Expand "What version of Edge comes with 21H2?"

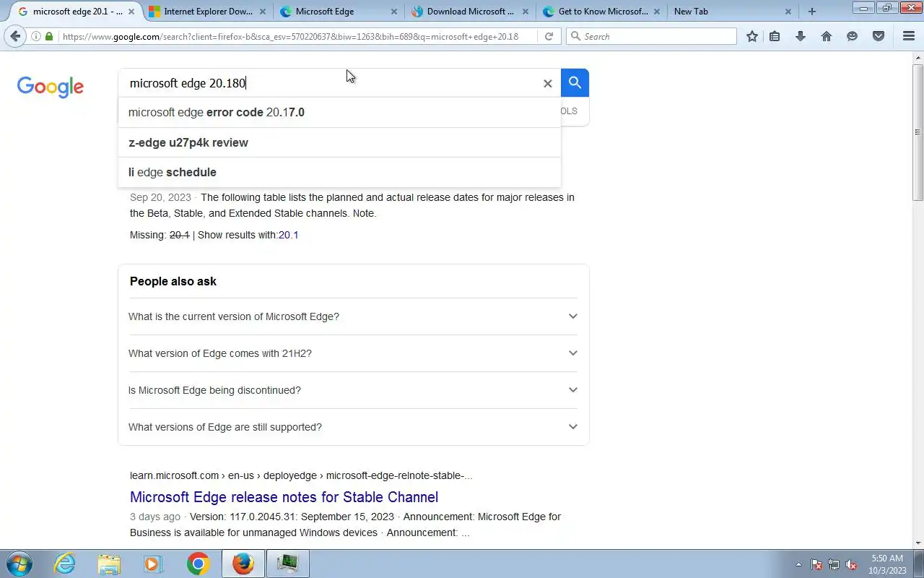(354, 353)
